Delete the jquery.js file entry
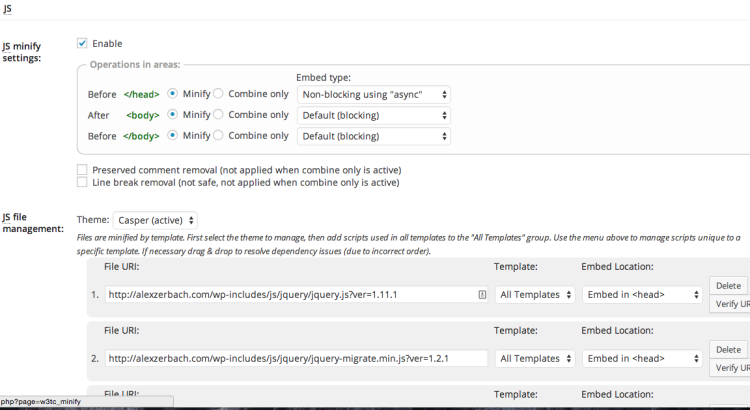This screenshot has width=750, height=410. (x=728, y=286)
